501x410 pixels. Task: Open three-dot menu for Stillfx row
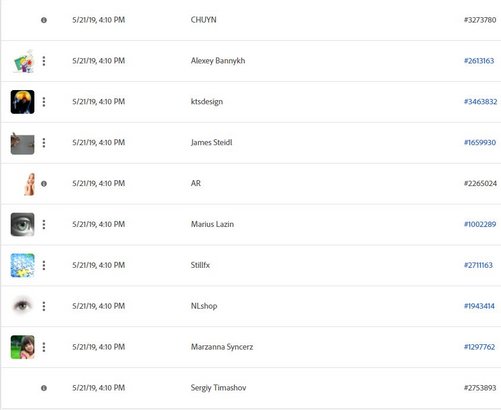point(44,265)
